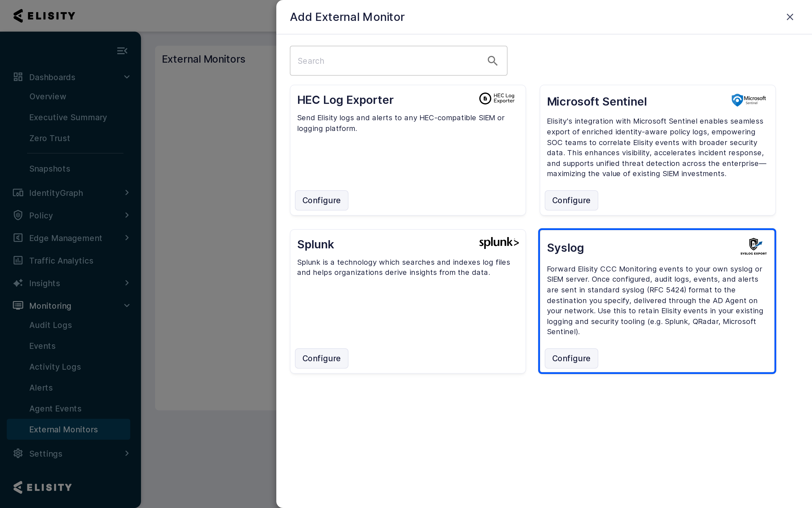Image resolution: width=812 pixels, height=508 pixels.
Task: Click the Insights menu label
Action: click(x=45, y=283)
